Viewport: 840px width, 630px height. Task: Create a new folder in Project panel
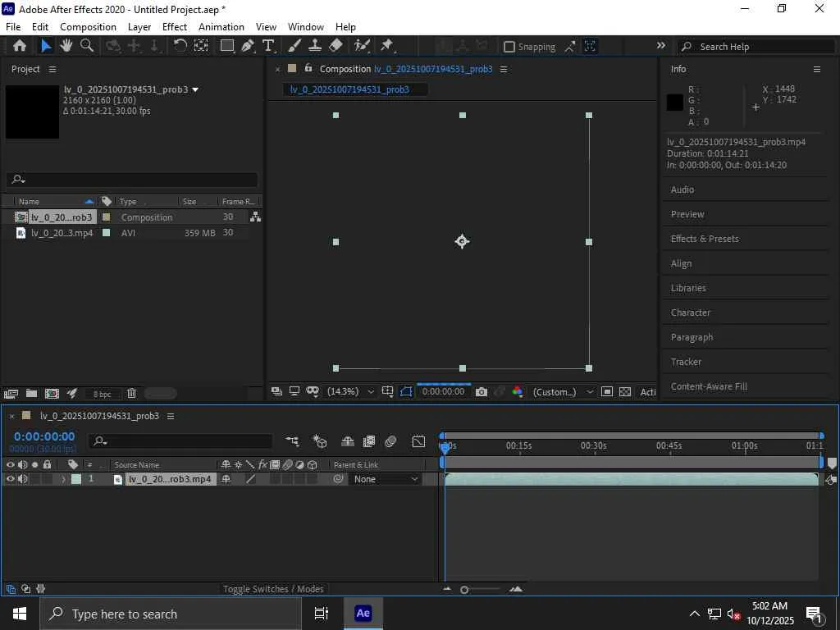pyautogui.click(x=32, y=394)
